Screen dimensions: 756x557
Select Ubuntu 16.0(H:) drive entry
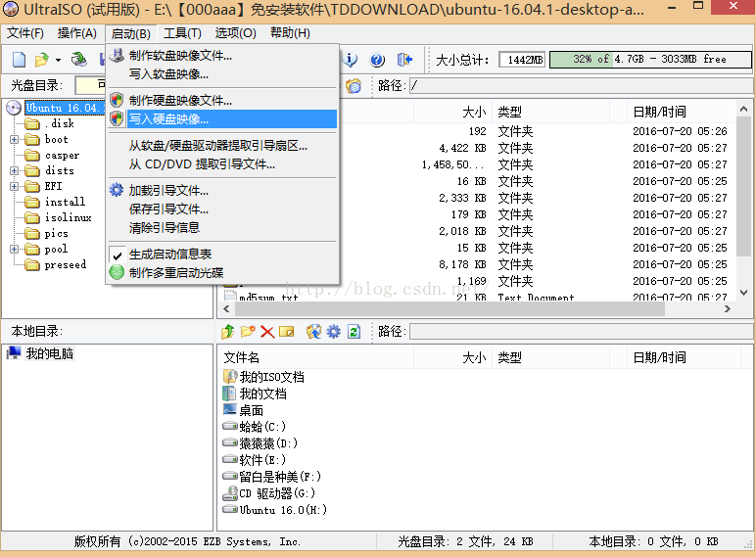(283, 510)
